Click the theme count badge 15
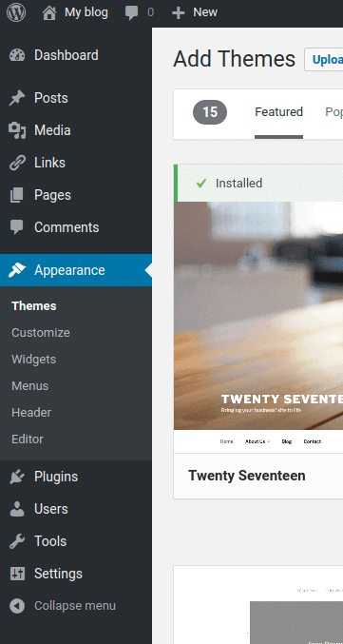The height and width of the screenshot is (644, 343). [210, 112]
